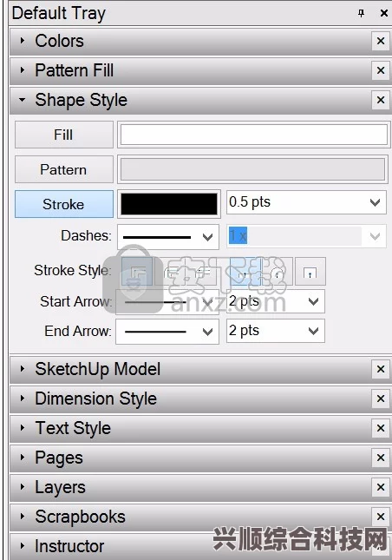Select the square cap stroke style

pos(310,272)
